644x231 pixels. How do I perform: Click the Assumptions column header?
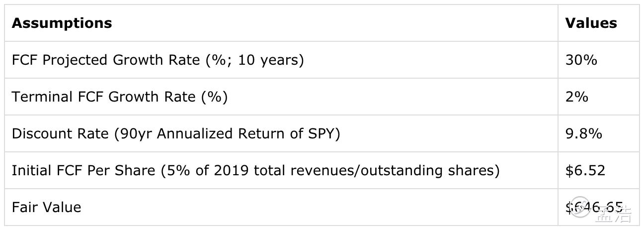(x=62, y=23)
